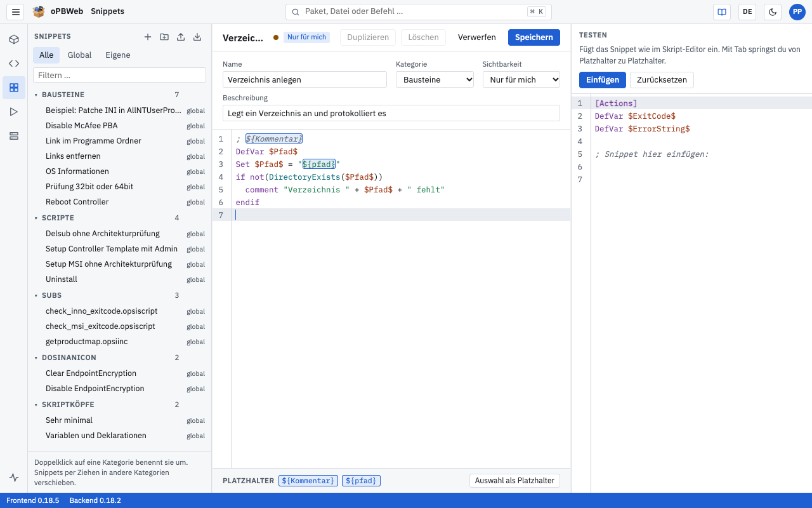This screenshot has height=508, width=812.
Task: Switch to the Global tab
Action: (x=79, y=55)
